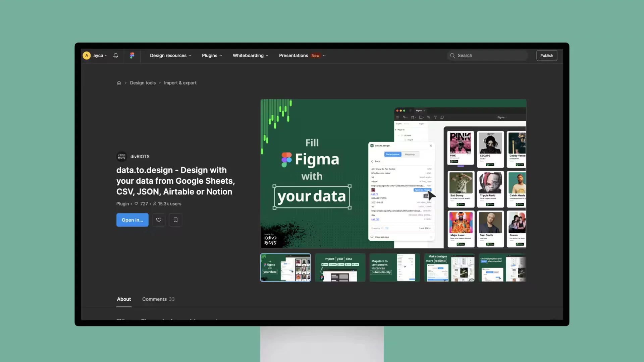This screenshot has height=362, width=644.
Task: Click the Import & export breadcrumb link
Action: point(180,83)
